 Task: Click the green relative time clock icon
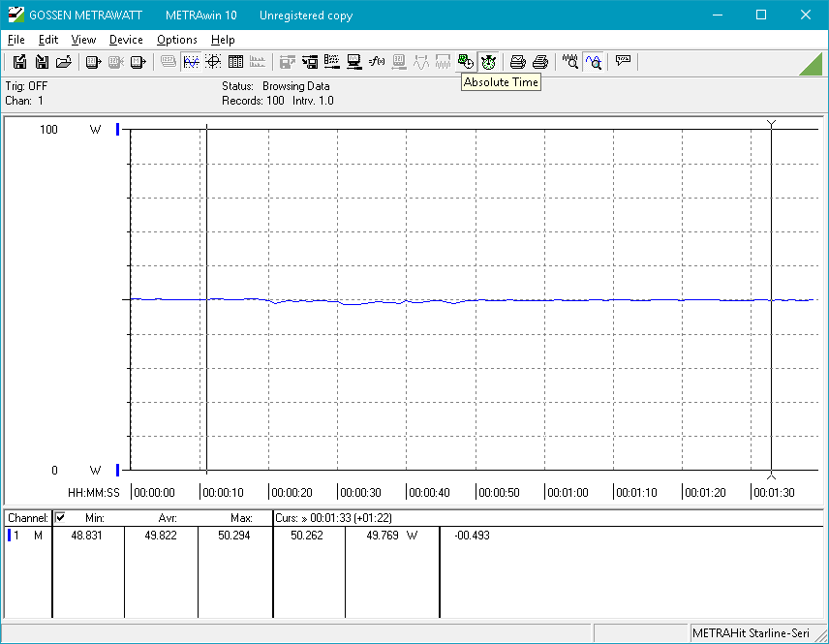pyautogui.click(x=466, y=62)
